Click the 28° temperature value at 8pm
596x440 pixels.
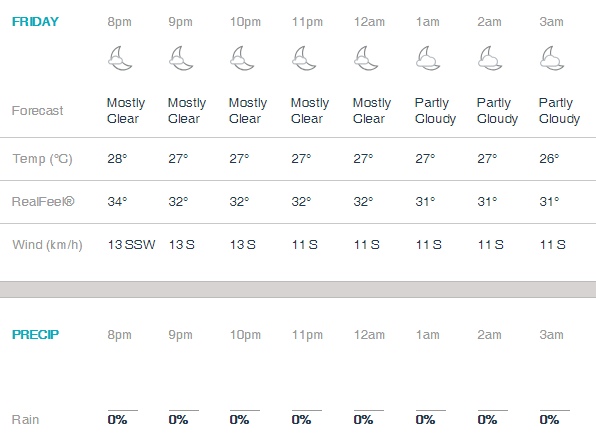pyautogui.click(x=117, y=158)
